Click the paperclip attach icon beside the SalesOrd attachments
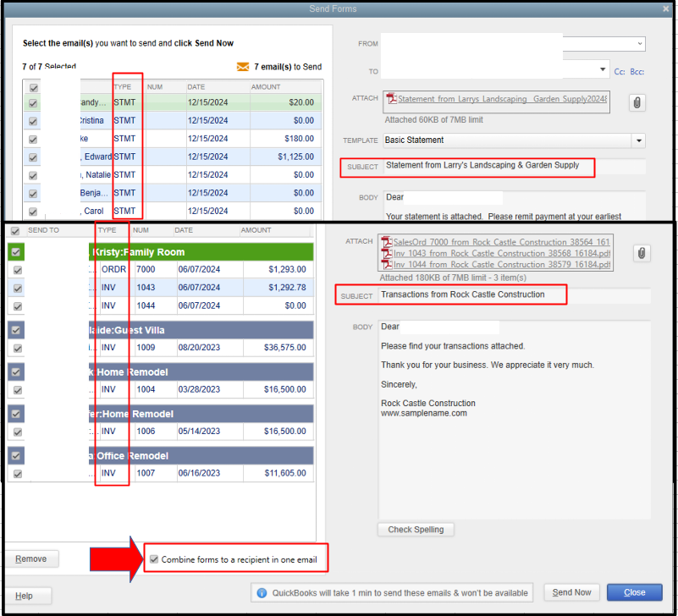 [x=642, y=253]
